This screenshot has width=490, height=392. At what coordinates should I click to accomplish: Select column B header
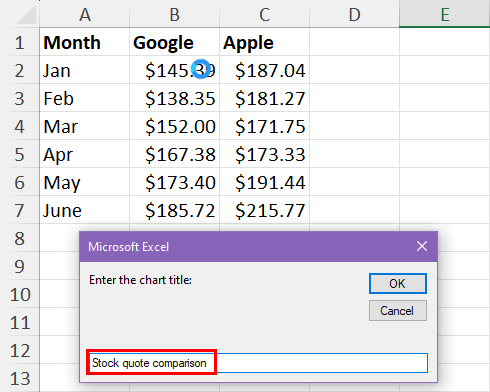click(175, 14)
